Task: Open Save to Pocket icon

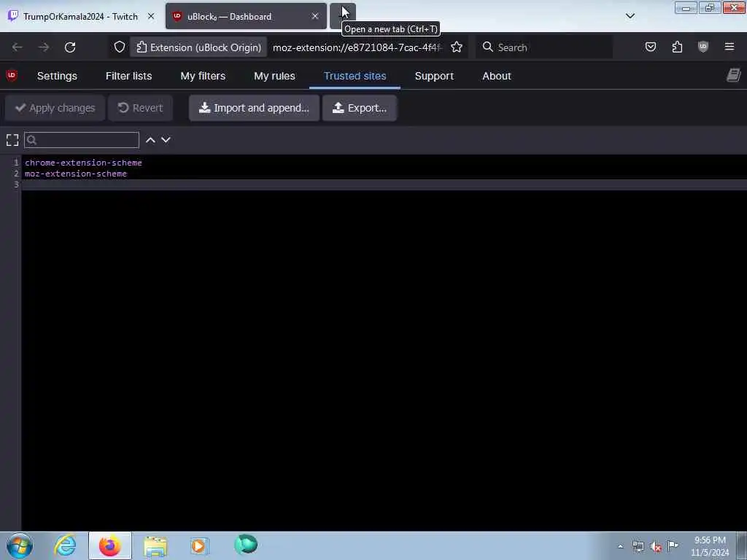Action: pos(651,47)
